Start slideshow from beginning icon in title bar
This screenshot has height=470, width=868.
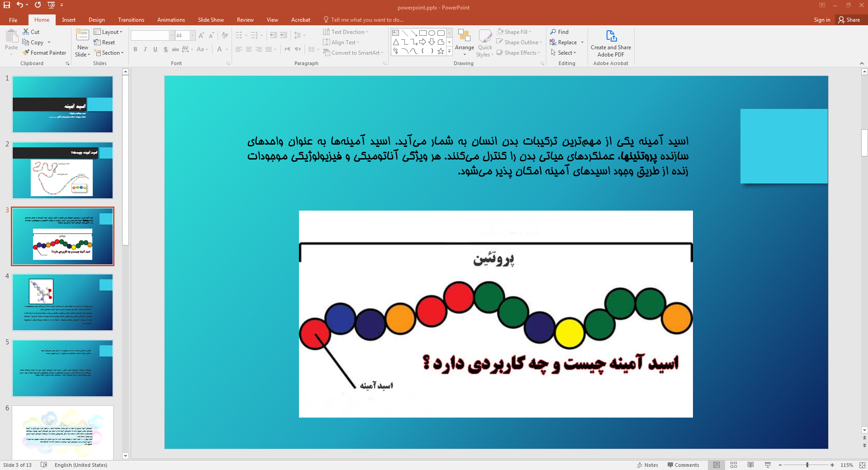coord(51,5)
